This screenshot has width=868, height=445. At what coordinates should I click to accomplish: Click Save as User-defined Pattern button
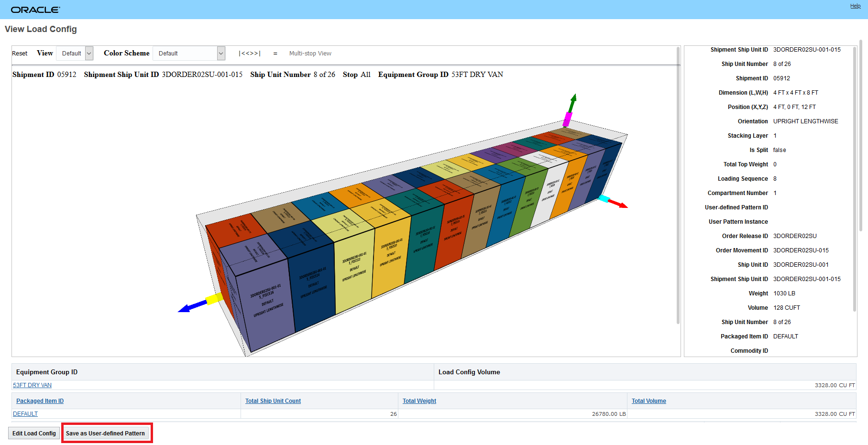pyautogui.click(x=105, y=434)
